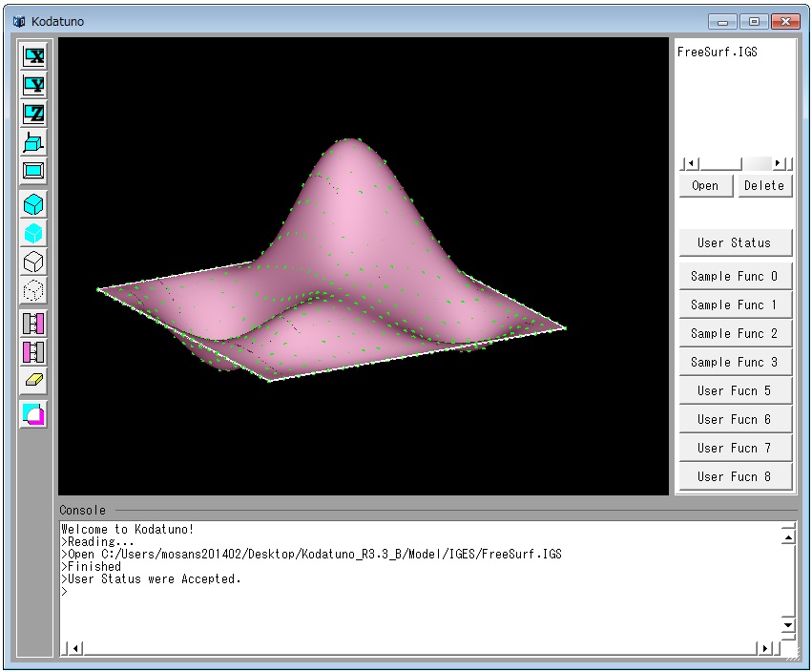Viewport: 812px width, 672px height.
Task: Click the file list right scroll arrow
Action: point(780,163)
